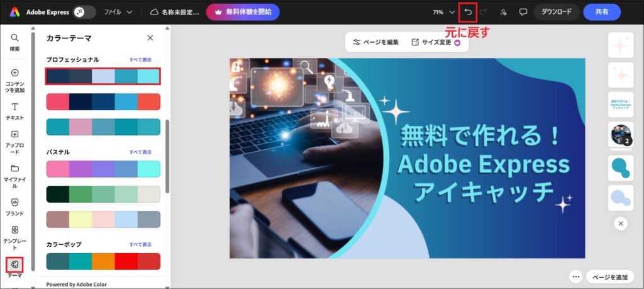Click the ページを編集 button
Screen dimensions: 644x289
tap(376, 42)
